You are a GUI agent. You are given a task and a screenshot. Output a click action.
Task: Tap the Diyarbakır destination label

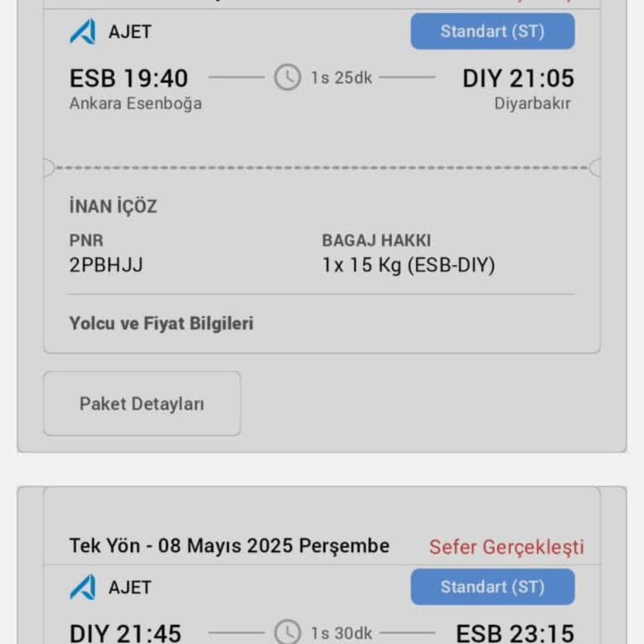click(532, 103)
